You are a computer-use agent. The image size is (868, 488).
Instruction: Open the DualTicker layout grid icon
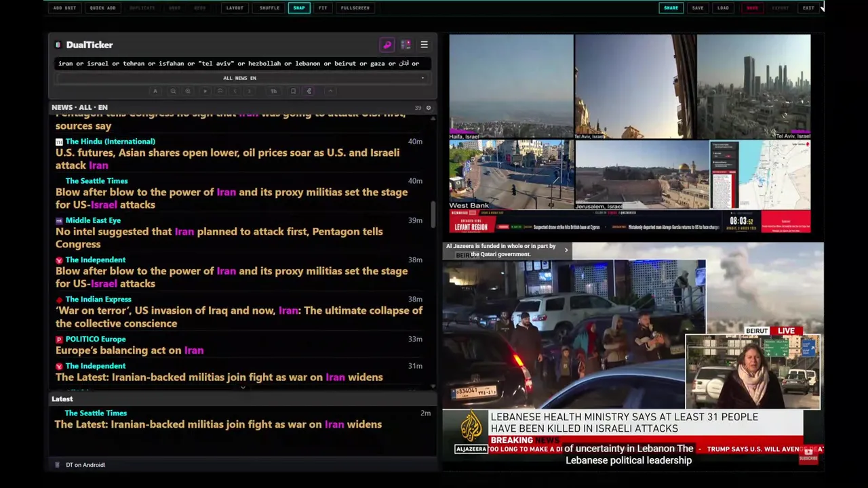[x=406, y=45]
